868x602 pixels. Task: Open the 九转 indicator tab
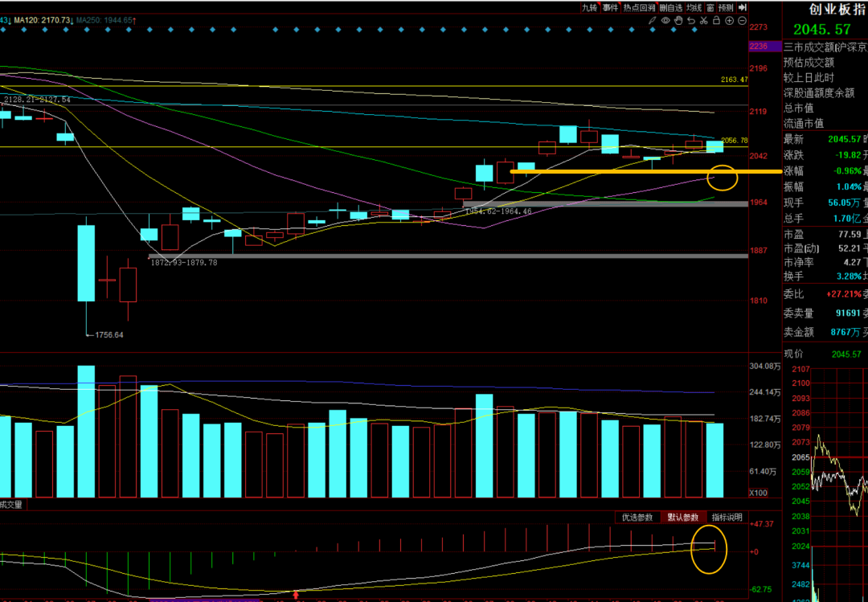590,7
